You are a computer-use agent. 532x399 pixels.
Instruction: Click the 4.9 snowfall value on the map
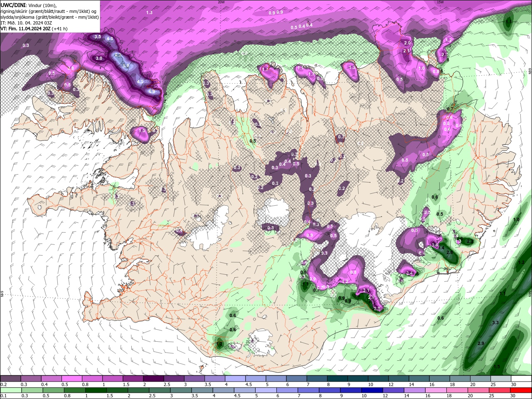click(x=152, y=91)
